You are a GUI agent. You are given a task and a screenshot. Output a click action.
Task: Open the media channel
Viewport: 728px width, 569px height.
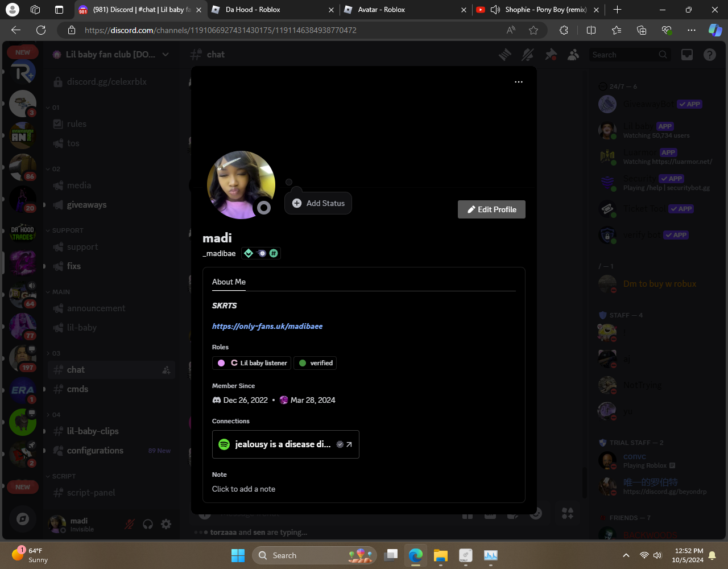(111, 185)
